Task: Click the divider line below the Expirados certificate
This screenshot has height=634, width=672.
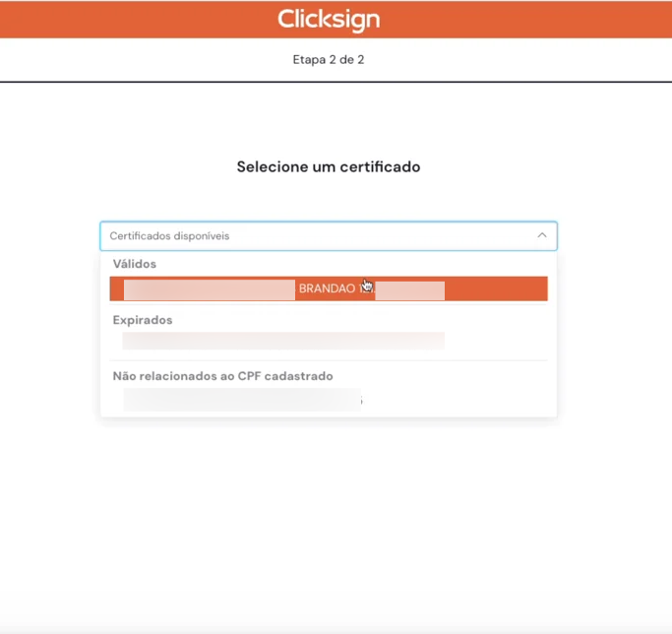Action: point(328,360)
